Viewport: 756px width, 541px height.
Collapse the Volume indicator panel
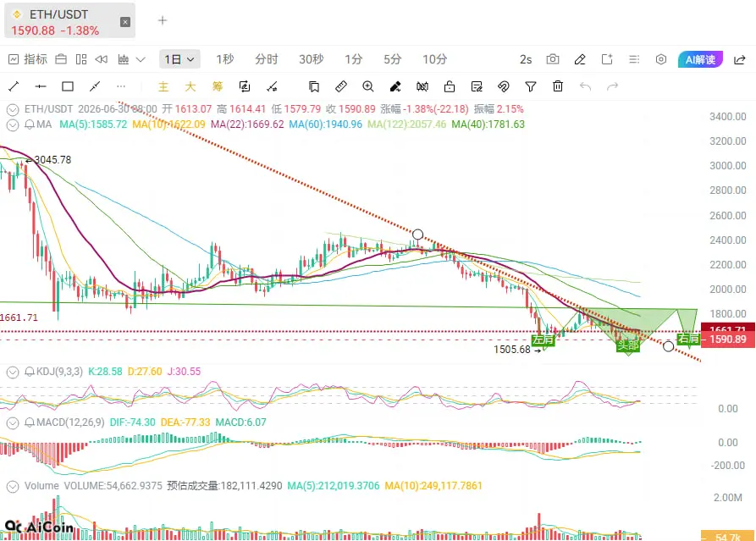coord(13,487)
